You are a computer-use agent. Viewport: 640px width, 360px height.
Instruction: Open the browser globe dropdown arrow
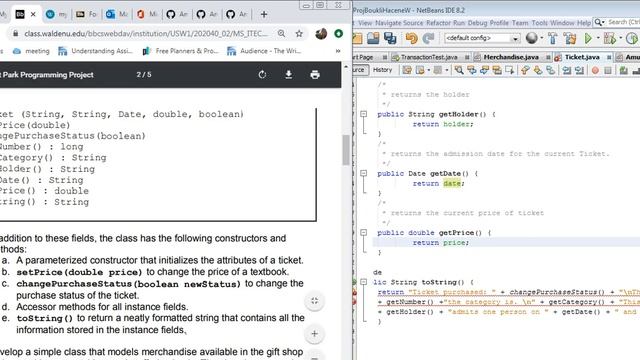[x=542, y=38]
